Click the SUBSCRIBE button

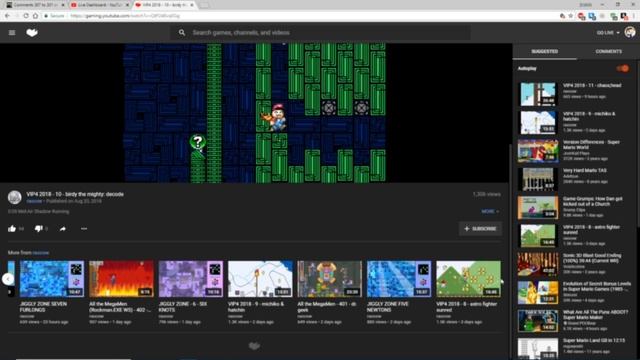pyautogui.click(x=480, y=229)
